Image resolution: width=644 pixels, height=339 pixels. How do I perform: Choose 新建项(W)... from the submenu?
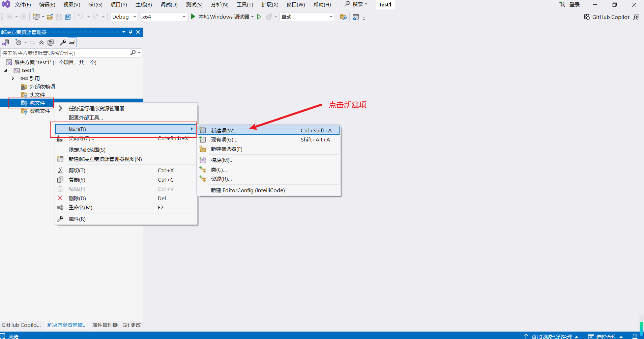268,130
